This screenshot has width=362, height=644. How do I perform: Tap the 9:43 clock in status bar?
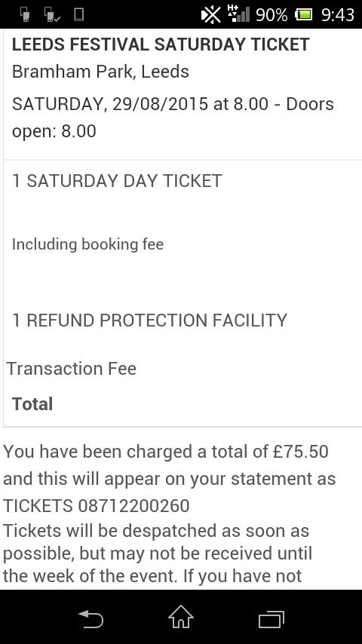tap(337, 15)
